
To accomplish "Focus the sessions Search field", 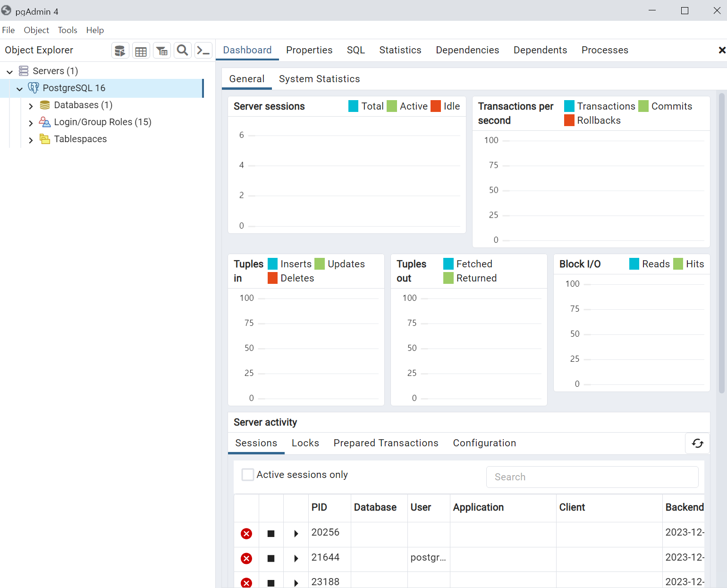I will pyautogui.click(x=592, y=477).
